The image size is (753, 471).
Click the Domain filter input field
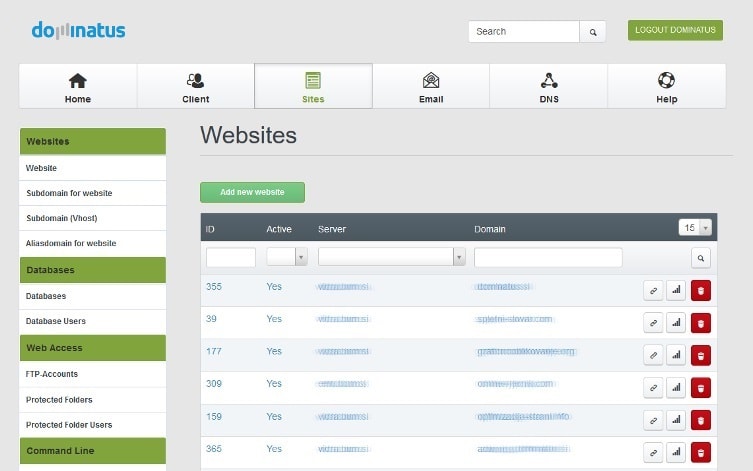click(548, 258)
